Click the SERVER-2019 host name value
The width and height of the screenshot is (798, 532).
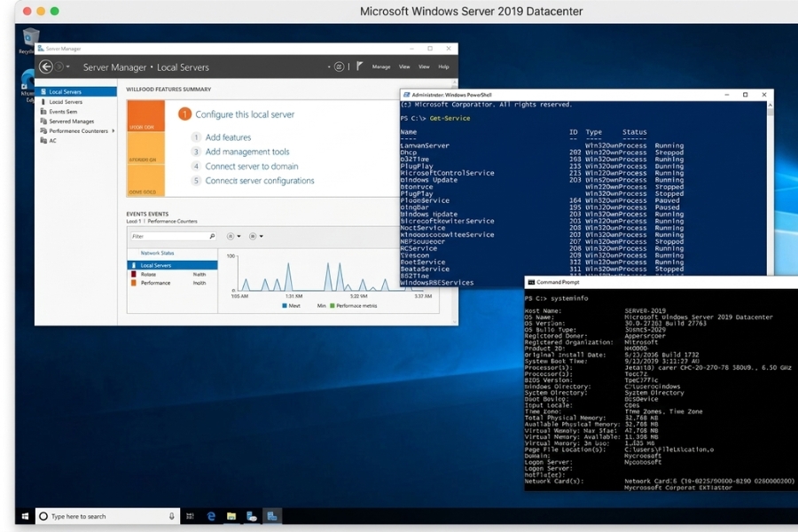(x=645, y=310)
